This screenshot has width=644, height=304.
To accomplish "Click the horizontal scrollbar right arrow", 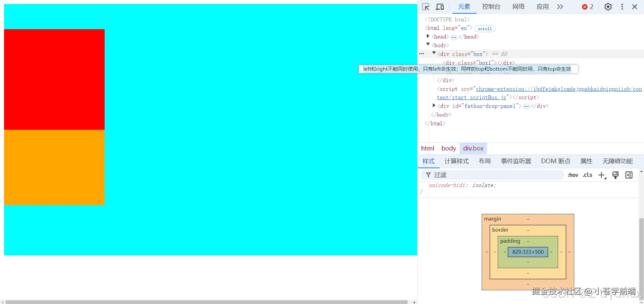I will [415, 302].
